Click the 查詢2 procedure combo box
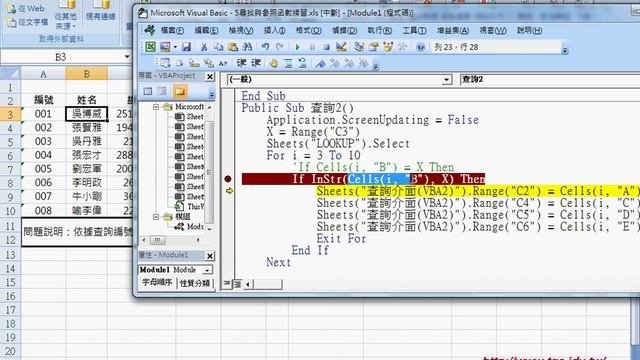This screenshot has width=640, height=360. [550, 80]
